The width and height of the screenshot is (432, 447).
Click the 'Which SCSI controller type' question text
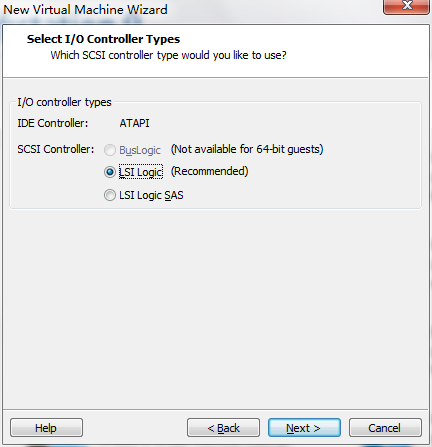tap(168, 55)
